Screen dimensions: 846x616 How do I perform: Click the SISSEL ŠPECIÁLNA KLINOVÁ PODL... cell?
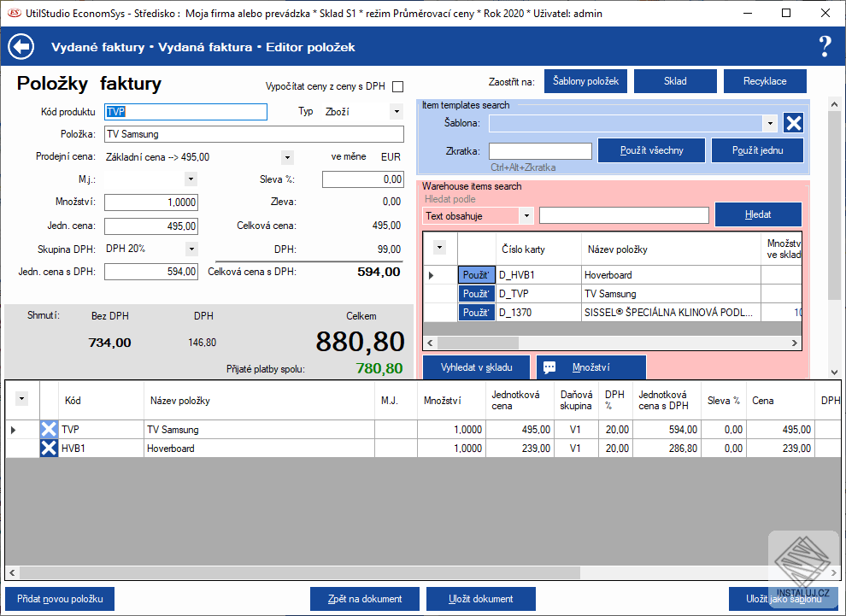671,313
